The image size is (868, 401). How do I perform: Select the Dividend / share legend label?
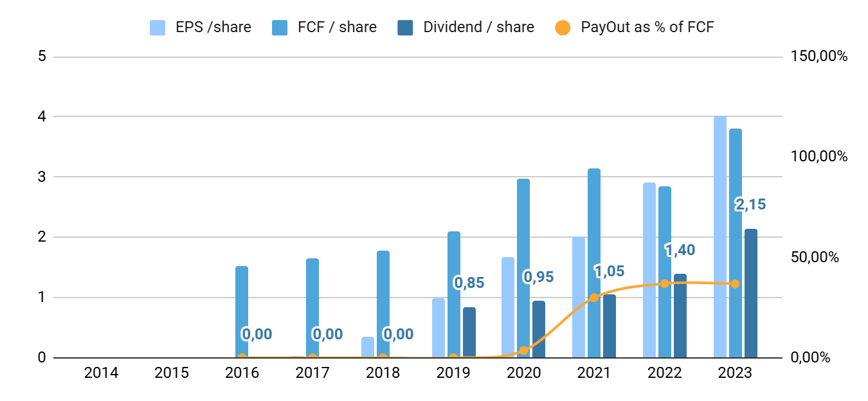pos(479,28)
